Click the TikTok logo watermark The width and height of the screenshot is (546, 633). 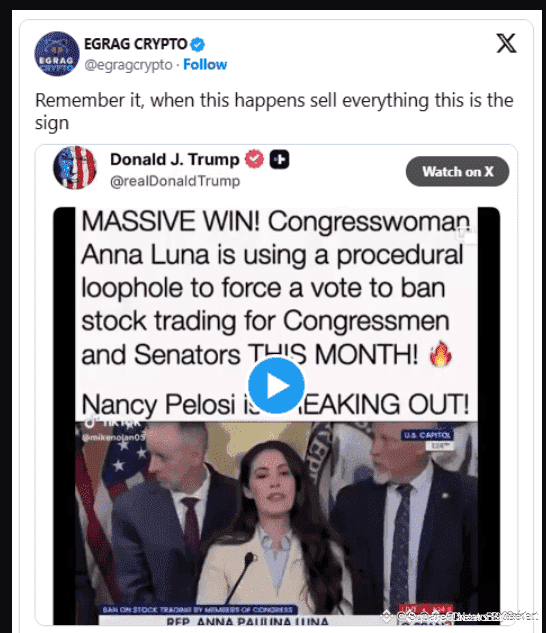[x=91, y=421]
